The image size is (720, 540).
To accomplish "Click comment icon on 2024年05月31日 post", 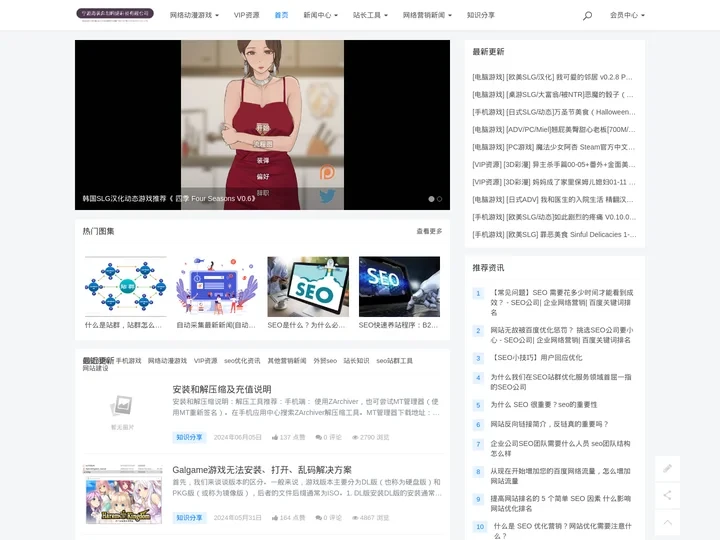I will [x=318, y=518].
